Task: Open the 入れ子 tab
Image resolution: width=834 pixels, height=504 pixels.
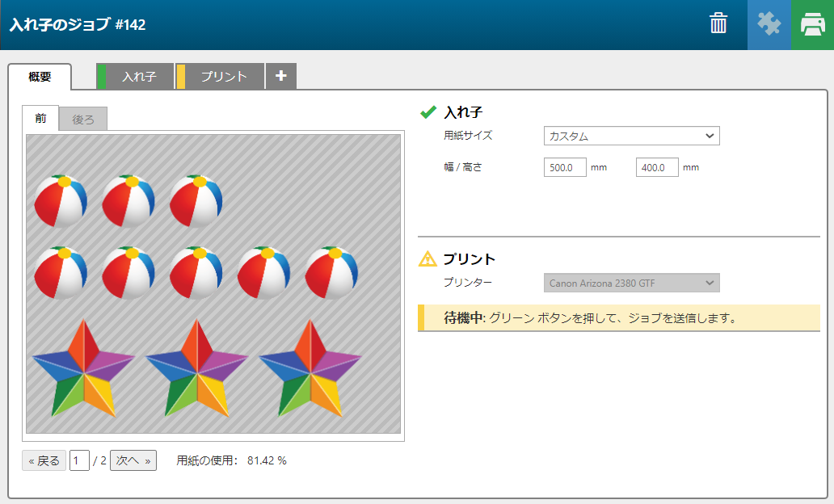Action: coord(139,77)
